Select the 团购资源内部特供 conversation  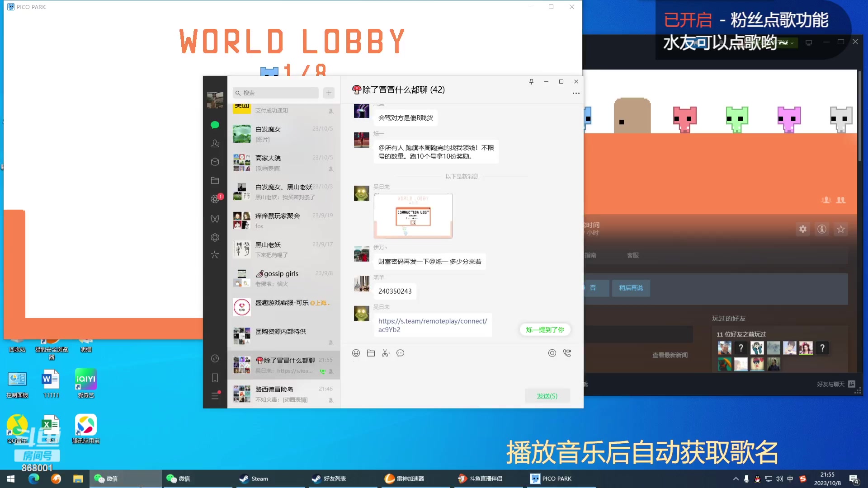283,336
